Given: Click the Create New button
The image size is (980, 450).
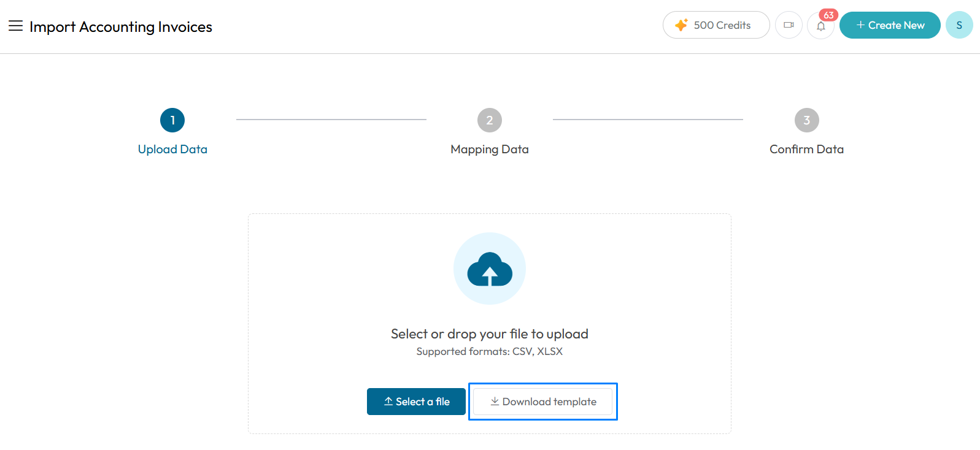Looking at the screenshot, I should 890,25.
